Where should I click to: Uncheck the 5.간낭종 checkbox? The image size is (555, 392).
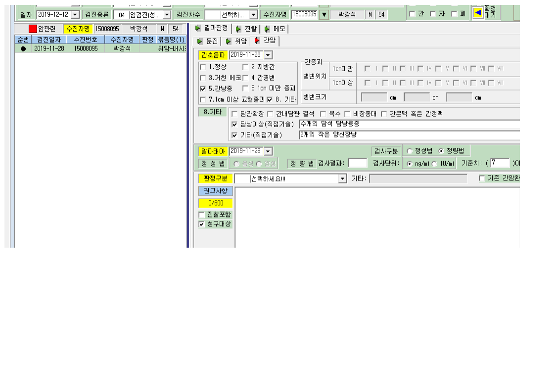(203, 88)
